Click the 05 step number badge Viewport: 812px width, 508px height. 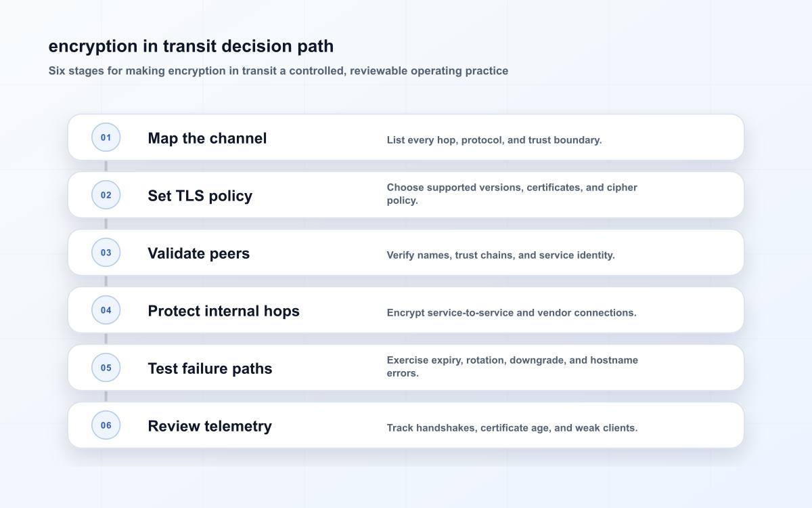pos(106,368)
